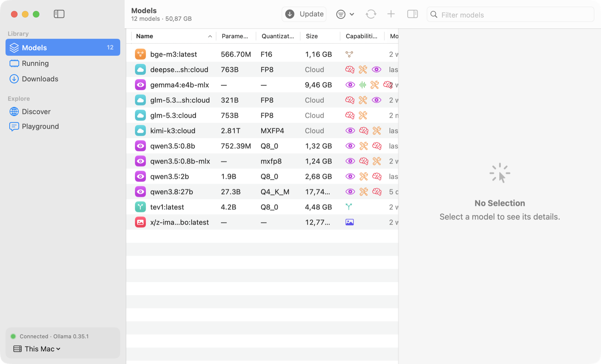Select the qwen3.5:2b model name

[x=170, y=176]
